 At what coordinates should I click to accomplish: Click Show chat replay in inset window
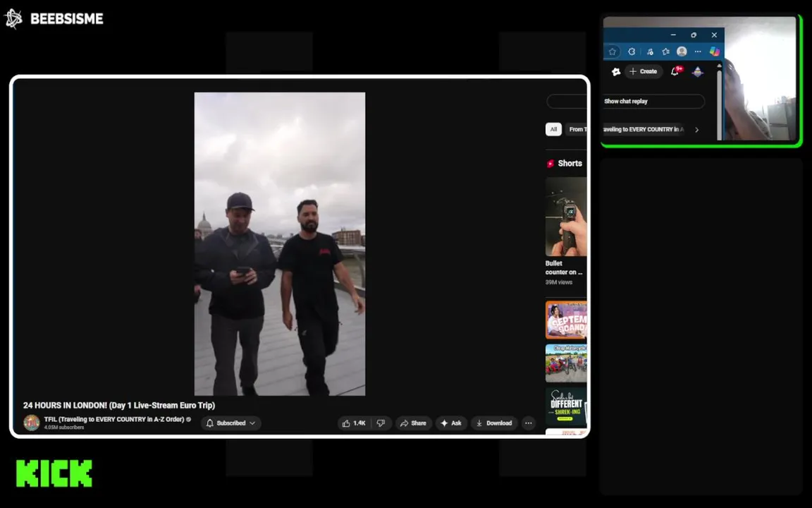[654, 101]
